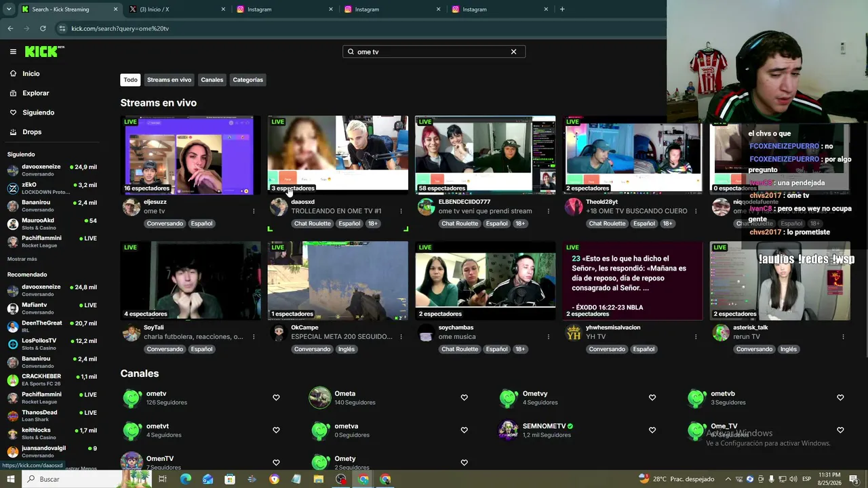Open File Explorer from the taskbar
The image size is (868, 488).
tap(318, 479)
